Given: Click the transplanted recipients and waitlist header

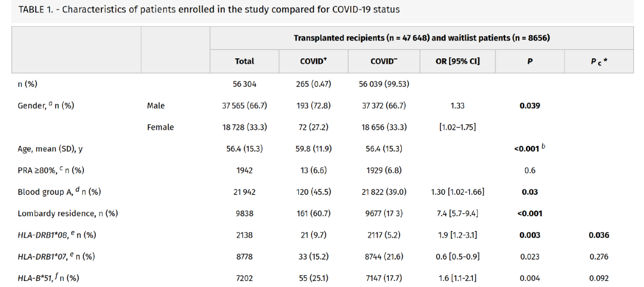Looking at the screenshot, I should pos(421,38).
